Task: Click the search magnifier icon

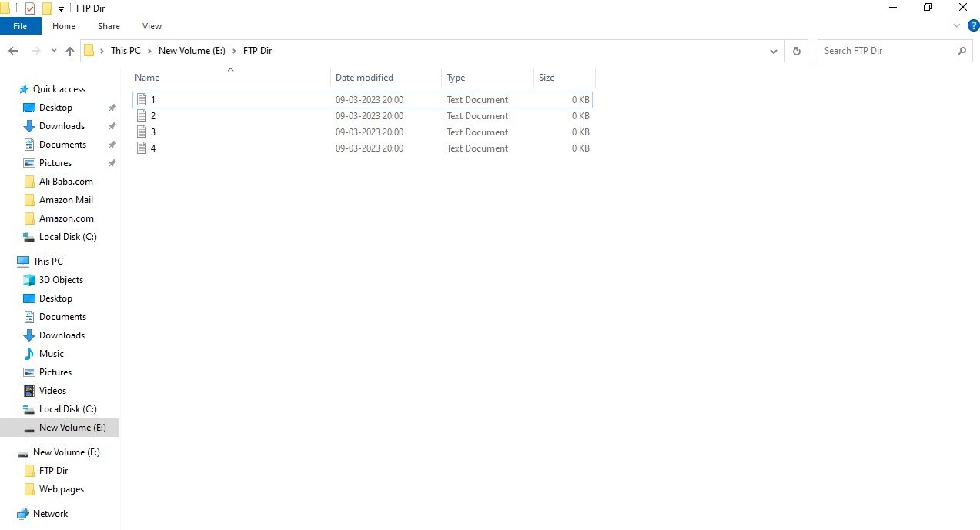Action: 962,51
